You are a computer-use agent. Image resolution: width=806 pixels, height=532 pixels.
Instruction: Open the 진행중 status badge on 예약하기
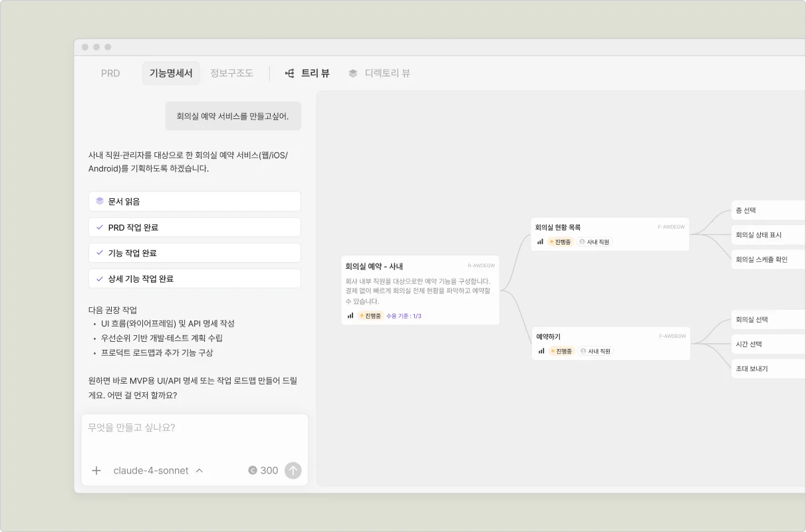tap(561, 351)
